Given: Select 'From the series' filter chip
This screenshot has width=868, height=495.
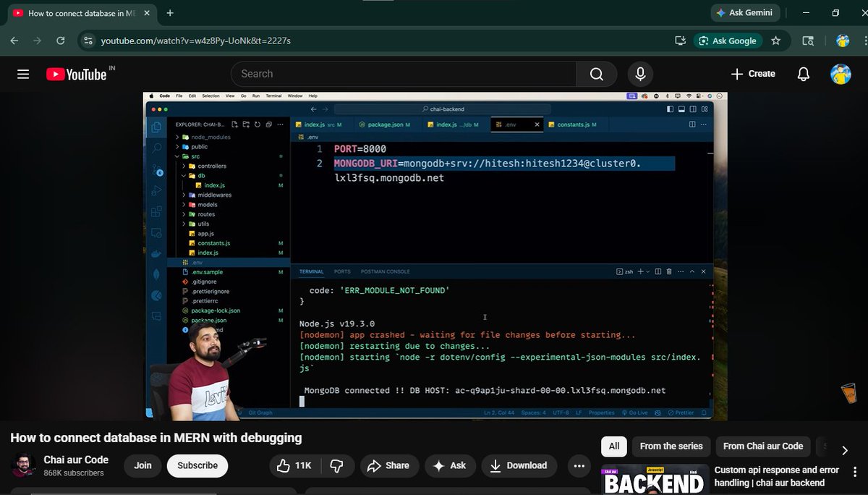Looking at the screenshot, I should pos(671,447).
